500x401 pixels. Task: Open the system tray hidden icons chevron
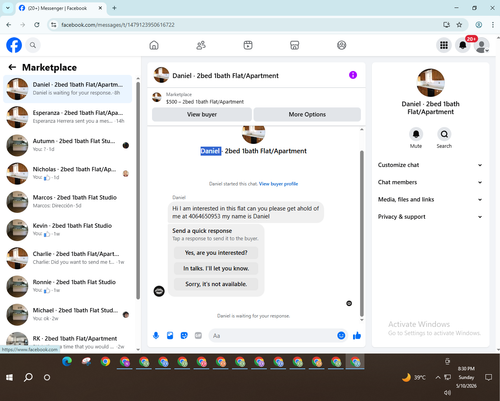coord(438,377)
